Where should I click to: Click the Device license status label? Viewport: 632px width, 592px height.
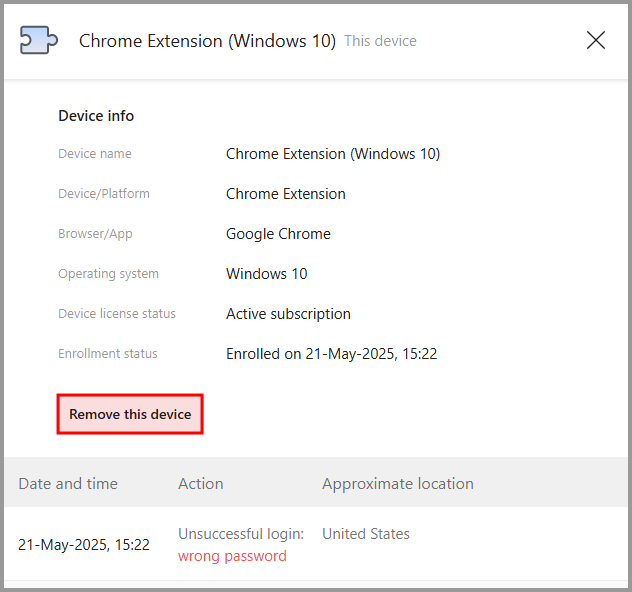[117, 314]
